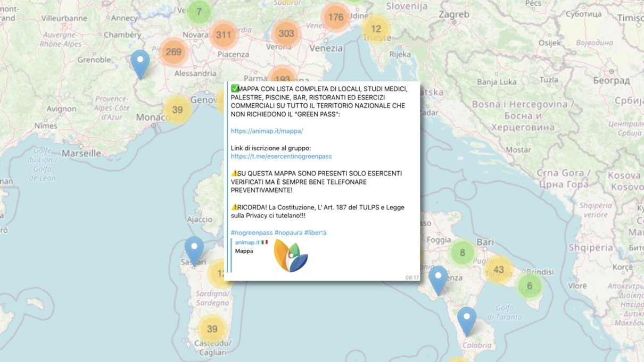Click the Bari city label
The width and height of the screenshot is (644, 362).
click(485, 242)
